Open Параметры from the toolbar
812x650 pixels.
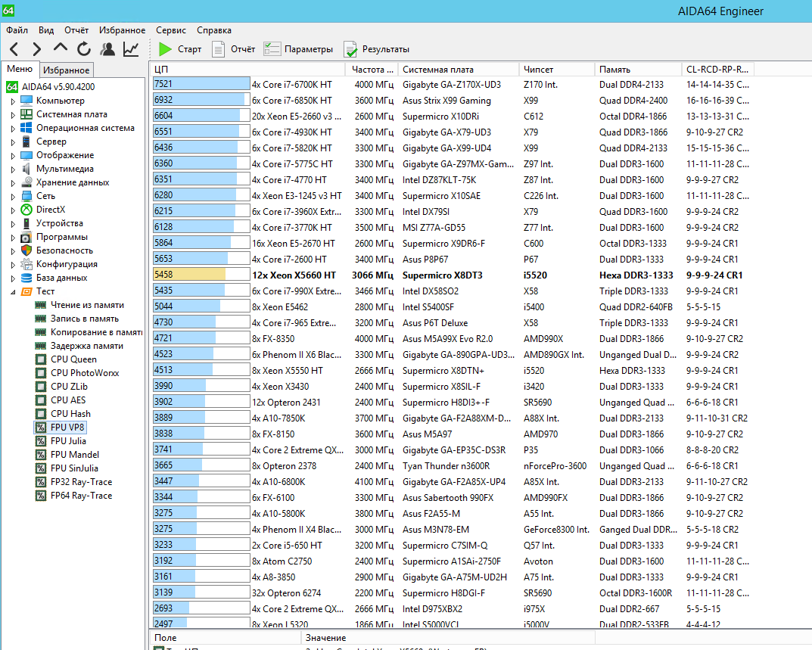pyautogui.click(x=299, y=49)
